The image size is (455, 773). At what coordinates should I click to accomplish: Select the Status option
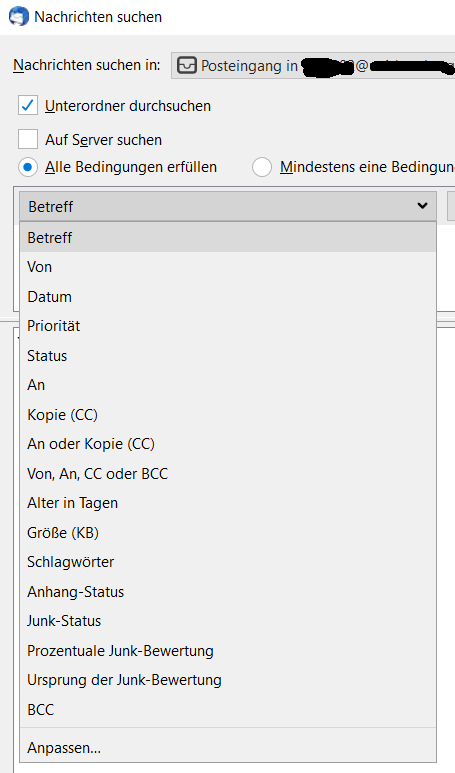click(x=228, y=355)
